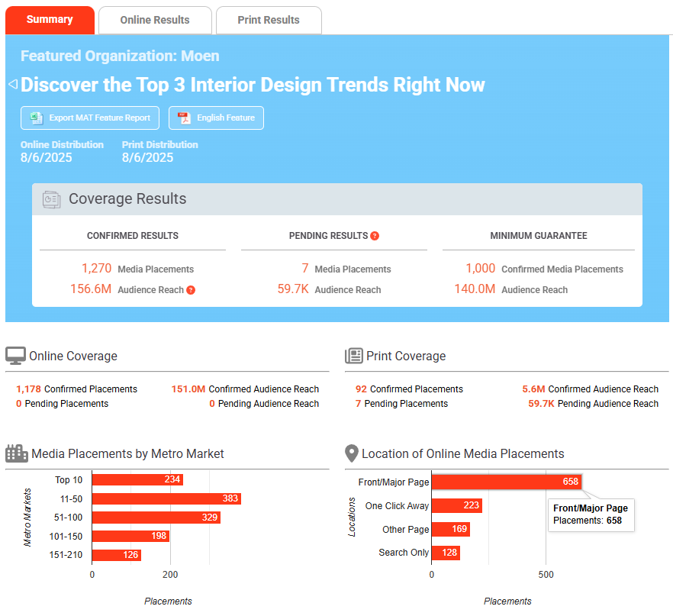Click the newspaper icon beside Print Coverage
Screen dimensions: 673x616
click(353, 356)
